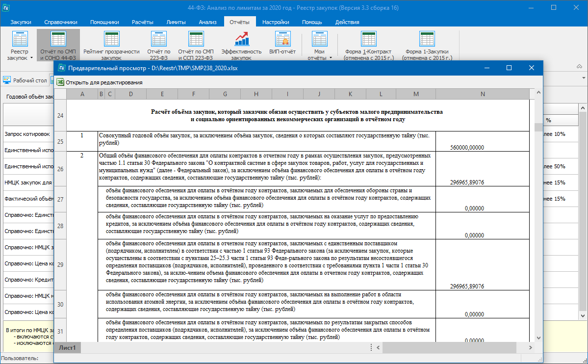Open the tab list dropdown in main window
The image size is (588, 364).
pyautogui.click(x=584, y=78)
